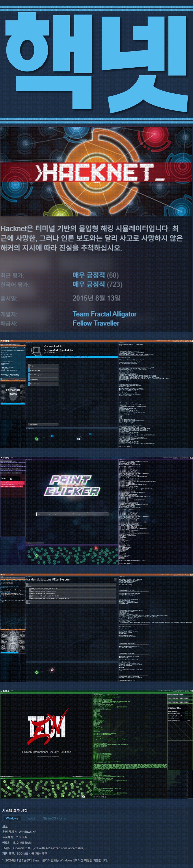Click the HACKNET_ banner image
The image size is (193, 868).
96,172
